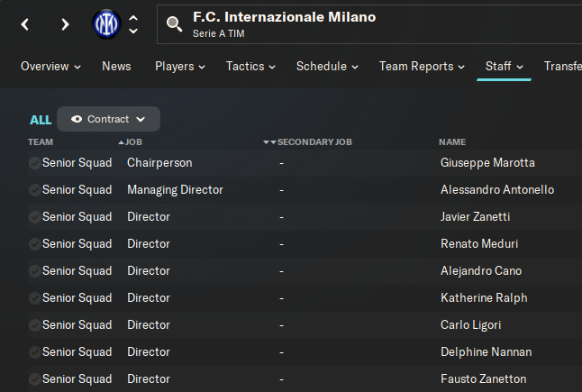Click the sort arrows beside Secondary Job
This screenshot has height=392, width=582.
click(269, 142)
